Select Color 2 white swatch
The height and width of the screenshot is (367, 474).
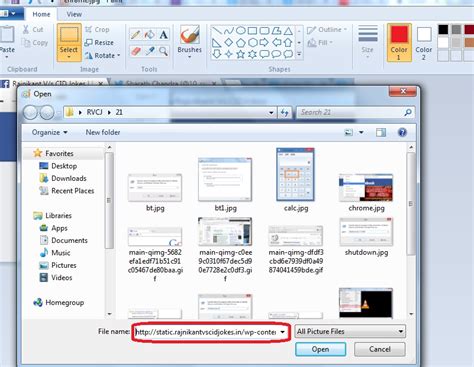pos(424,42)
